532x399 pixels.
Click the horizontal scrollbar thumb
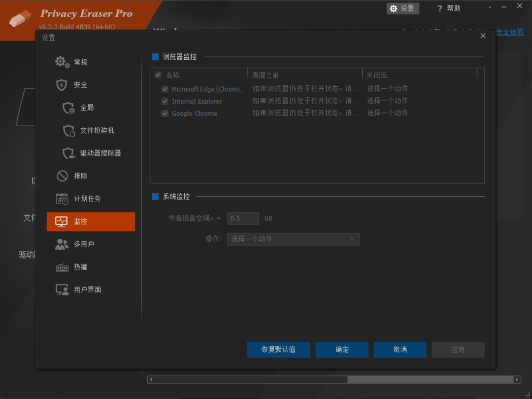tap(430, 380)
